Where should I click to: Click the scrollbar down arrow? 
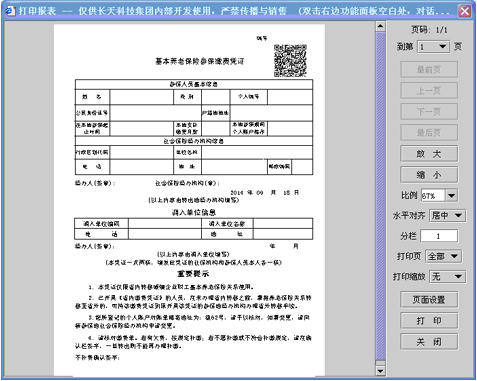pos(380,371)
